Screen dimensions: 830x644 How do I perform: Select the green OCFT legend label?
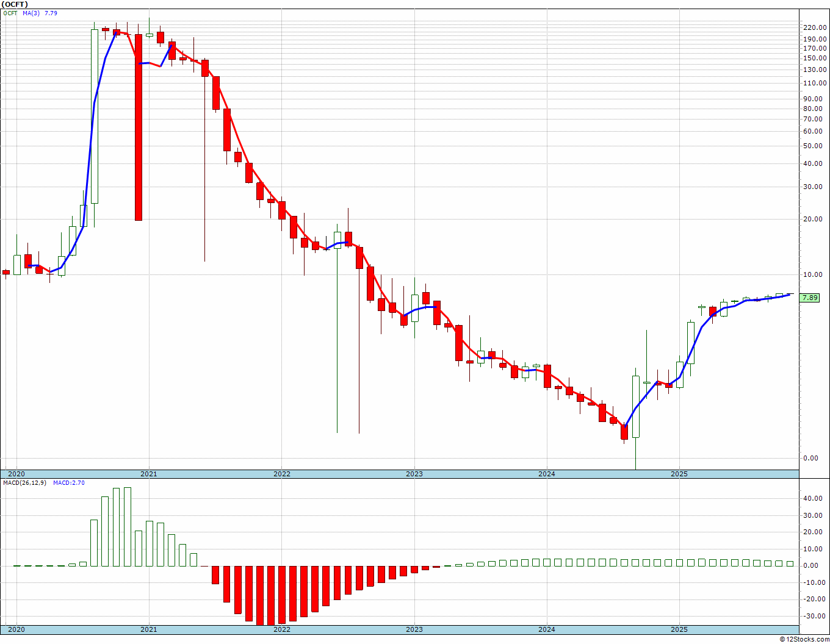tap(10, 13)
